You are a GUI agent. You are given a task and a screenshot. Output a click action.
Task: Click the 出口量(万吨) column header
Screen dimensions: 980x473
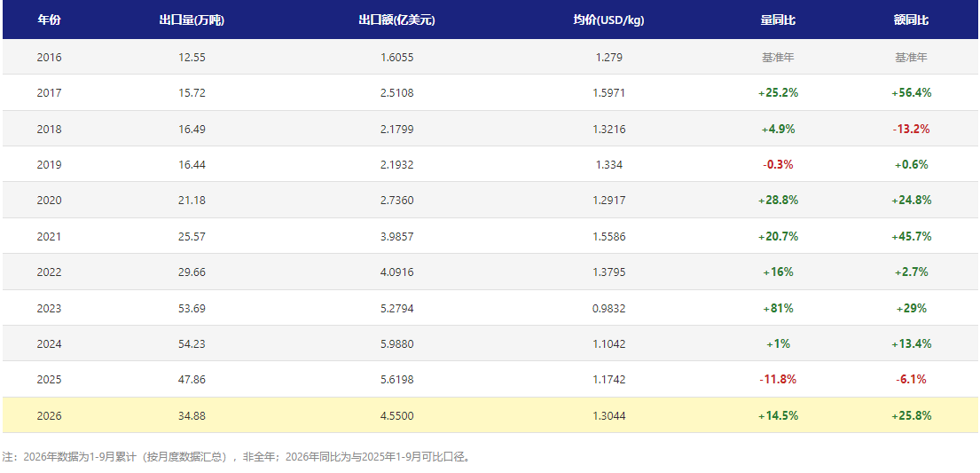[192, 20]
